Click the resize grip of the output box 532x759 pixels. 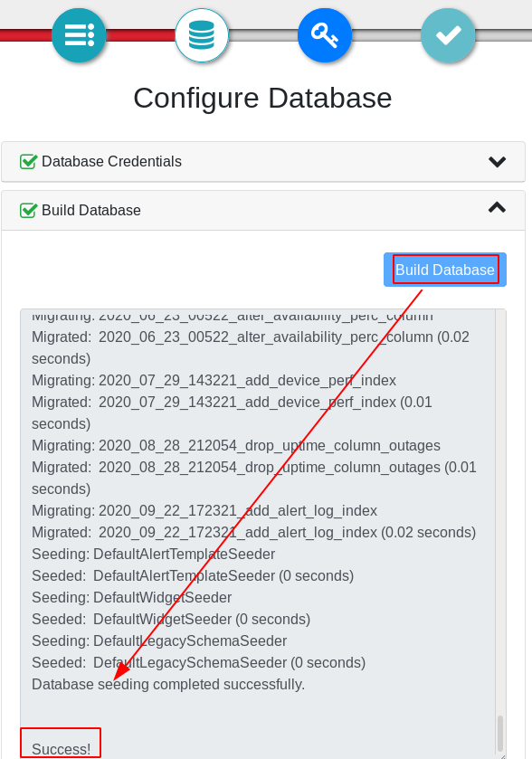tap(502, 755)
